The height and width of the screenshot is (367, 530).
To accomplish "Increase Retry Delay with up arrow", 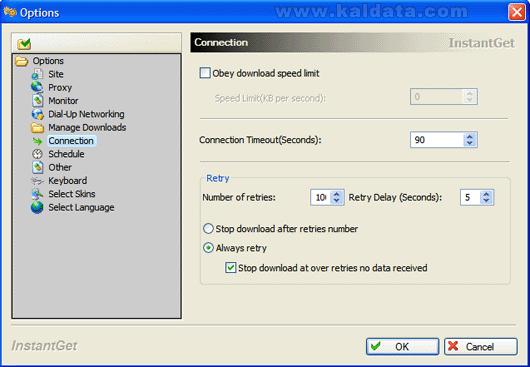I will [486, 194].
